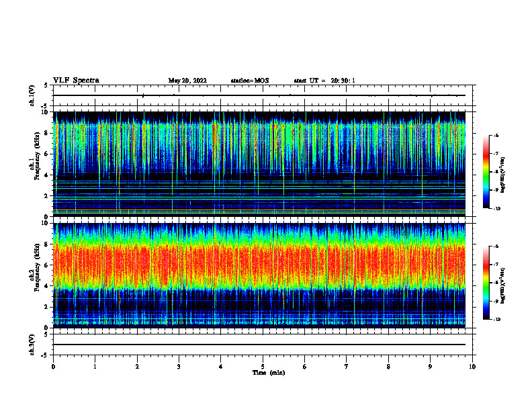Click the '-10' label on ch.1 colorbar
Screen dimensions: 532x411
(497, 209)
